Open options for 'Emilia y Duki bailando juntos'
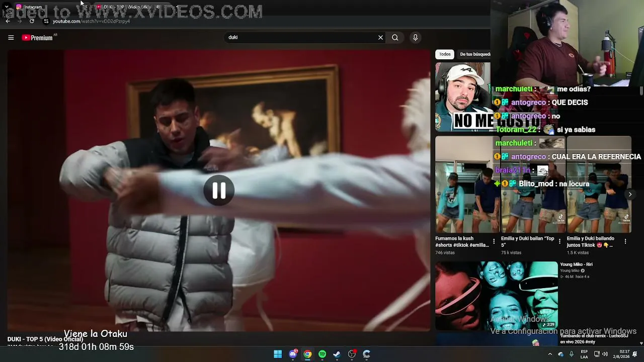644x362 pixels. pos(625,241)
